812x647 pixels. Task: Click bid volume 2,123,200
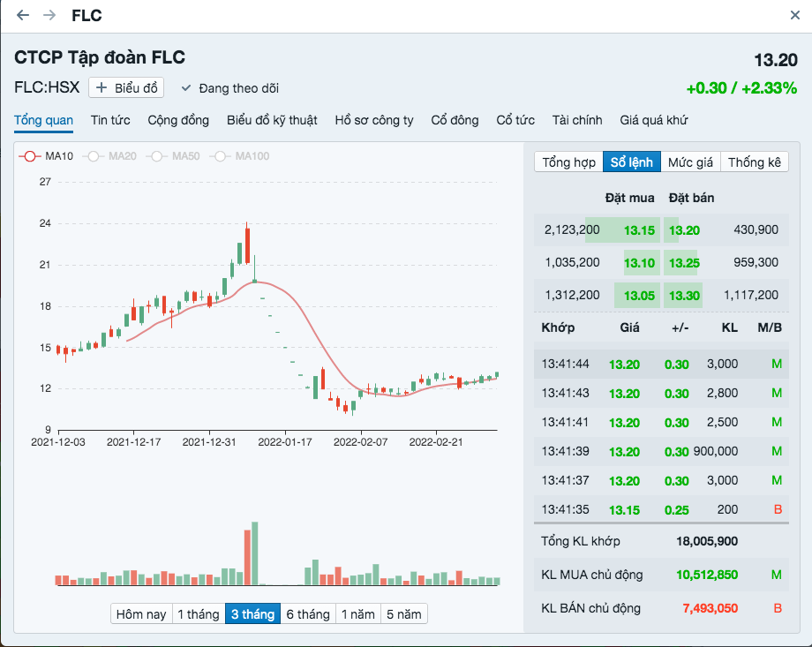(572, 229)
